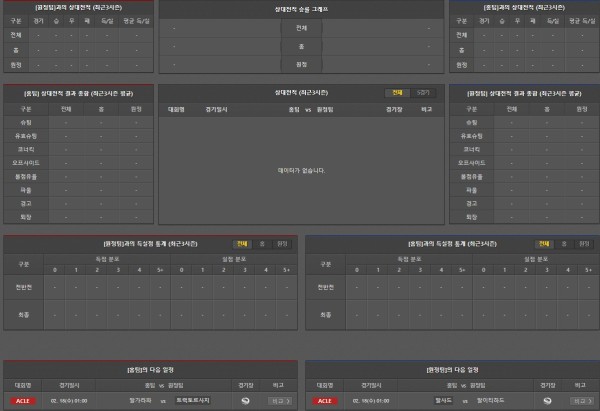Screen dimensions: 600x411
Task: Open away side team name in home team's schedule
Action: tap(191, 402)
